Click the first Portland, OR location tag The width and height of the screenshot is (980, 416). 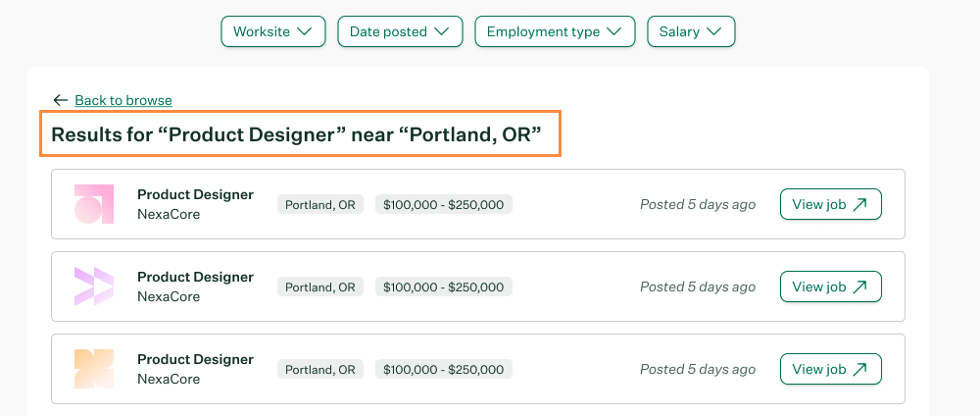click(x=320, y=204)
